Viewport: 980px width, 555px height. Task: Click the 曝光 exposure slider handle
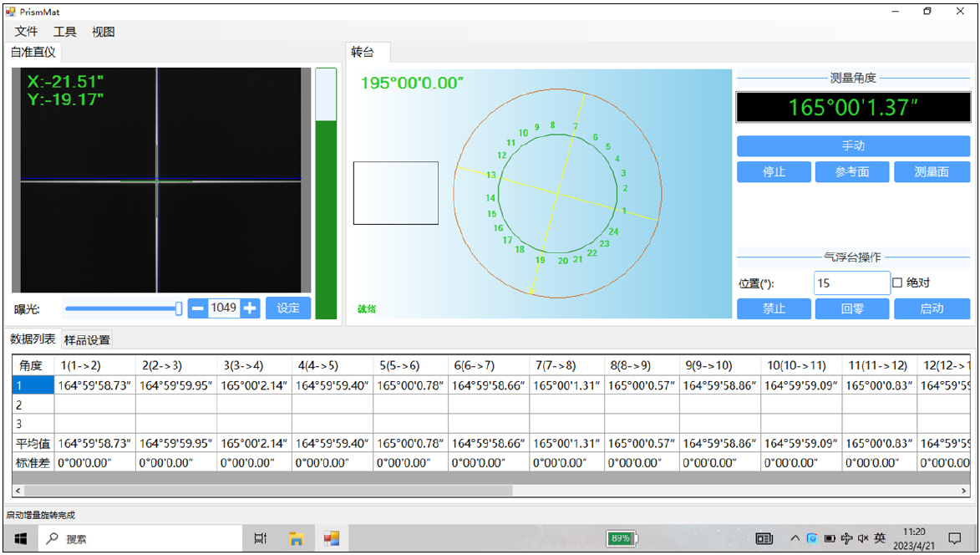179,308
